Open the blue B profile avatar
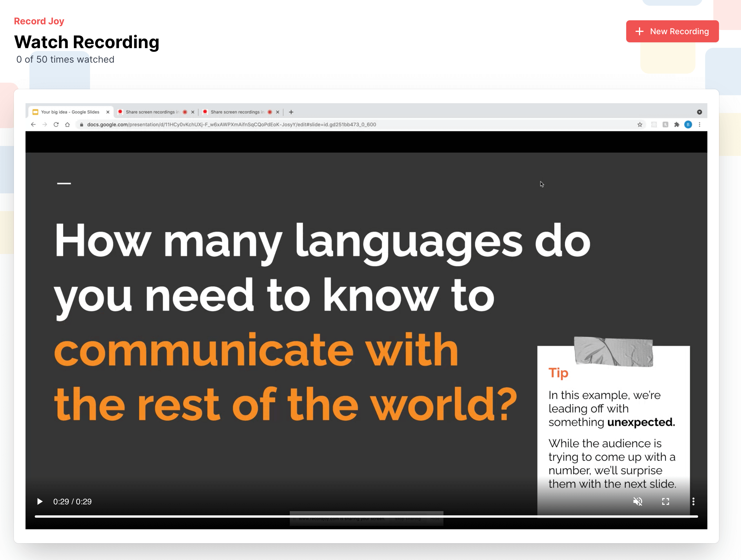The image size is (741, 560). (x=688, y=125)
